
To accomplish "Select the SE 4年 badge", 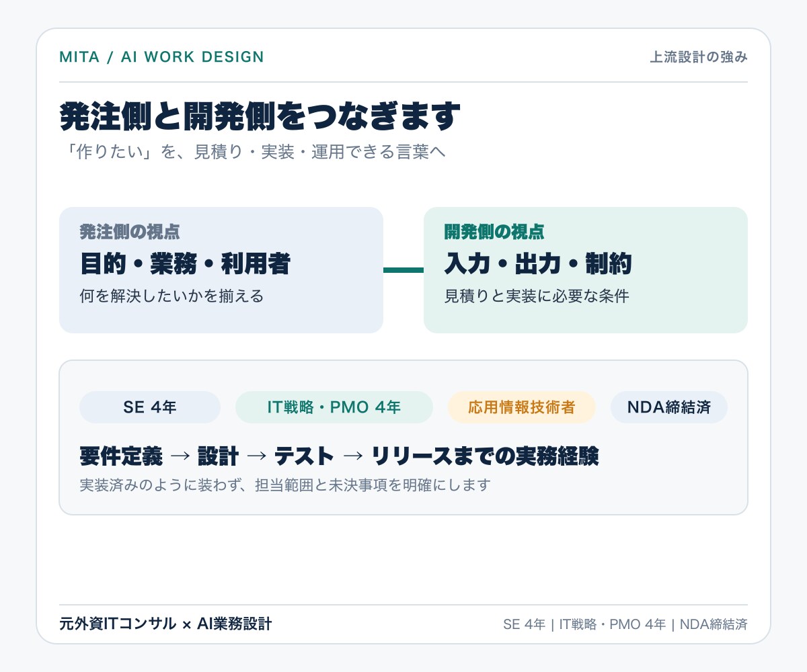I will click(150, 407).
